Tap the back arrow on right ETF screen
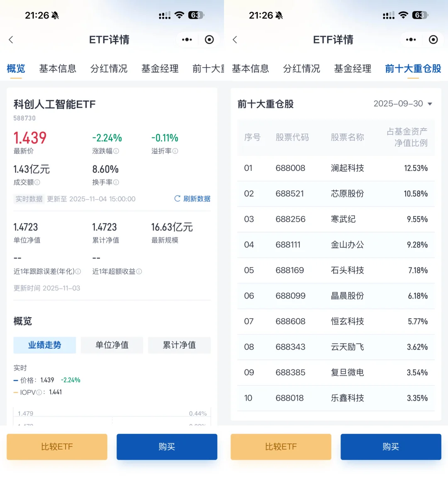This screenshot has height=486, width=448. tap(235, 40)
